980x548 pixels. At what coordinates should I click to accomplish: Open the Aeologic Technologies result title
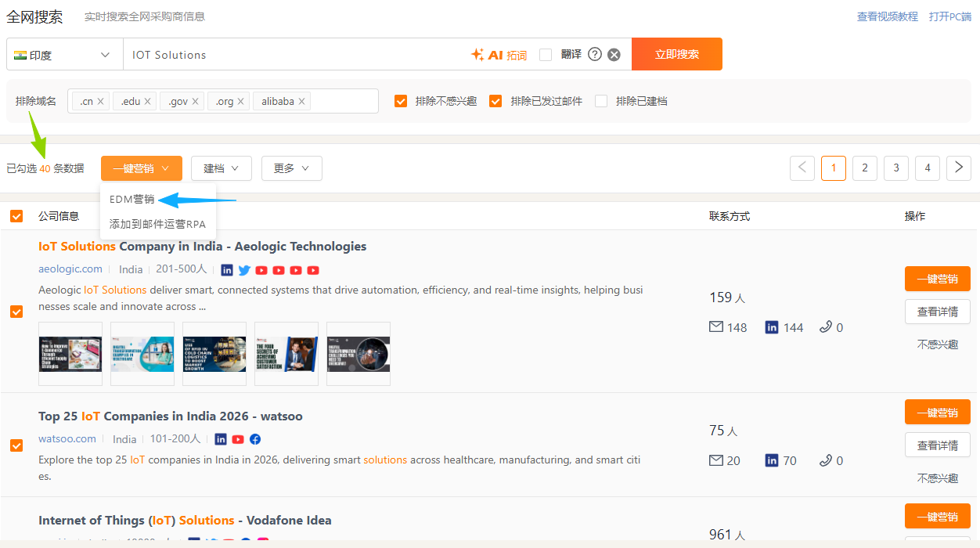[x=202, y=246]
